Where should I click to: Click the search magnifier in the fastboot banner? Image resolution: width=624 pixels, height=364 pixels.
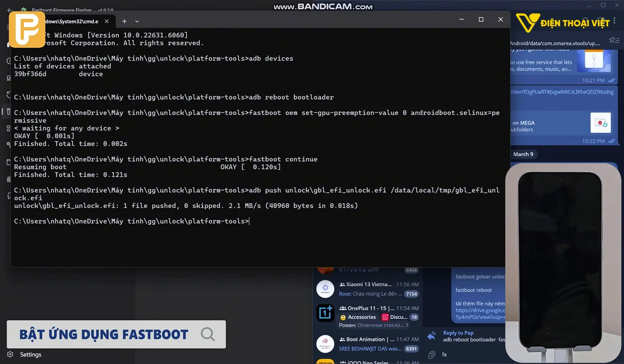coord(208,334)
